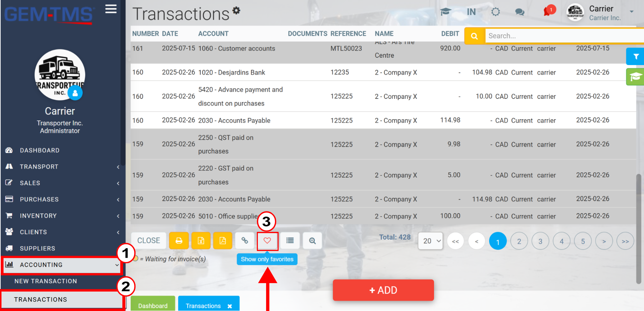Click the link chain icon button
This screenshot has width=644, height=311.
245,241
